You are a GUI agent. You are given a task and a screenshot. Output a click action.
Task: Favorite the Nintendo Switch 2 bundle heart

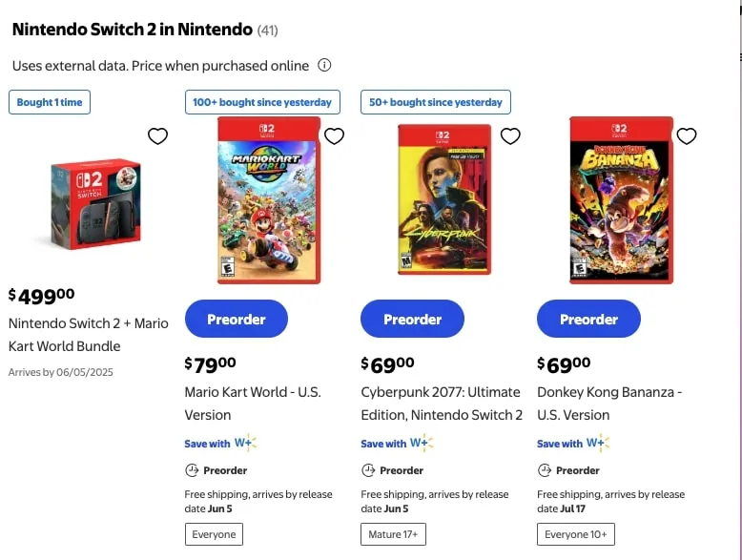[x=158, y=136]
